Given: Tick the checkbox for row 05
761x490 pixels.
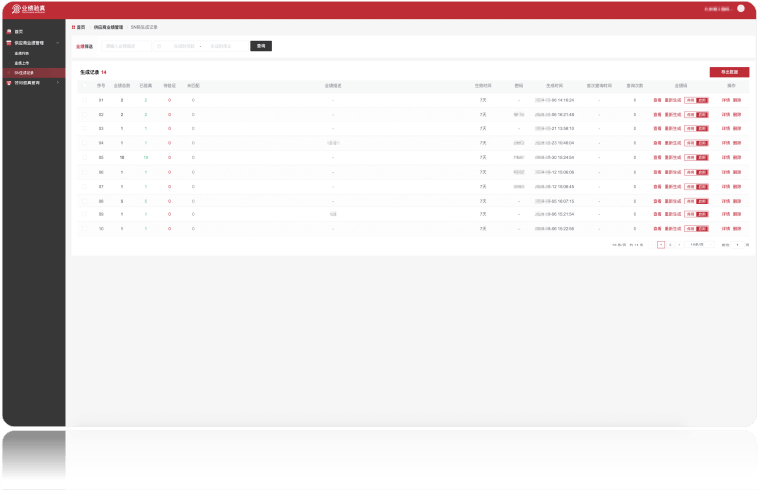Looking at the screenshot, I should 85,158.
